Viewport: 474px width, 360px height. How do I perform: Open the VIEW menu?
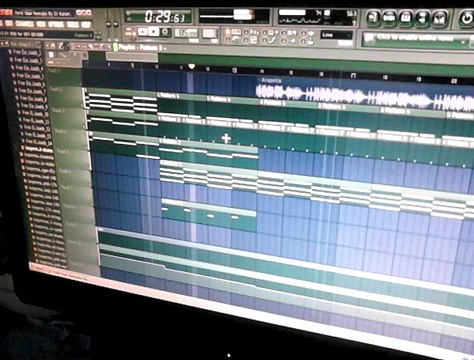[x=41, y=24]
